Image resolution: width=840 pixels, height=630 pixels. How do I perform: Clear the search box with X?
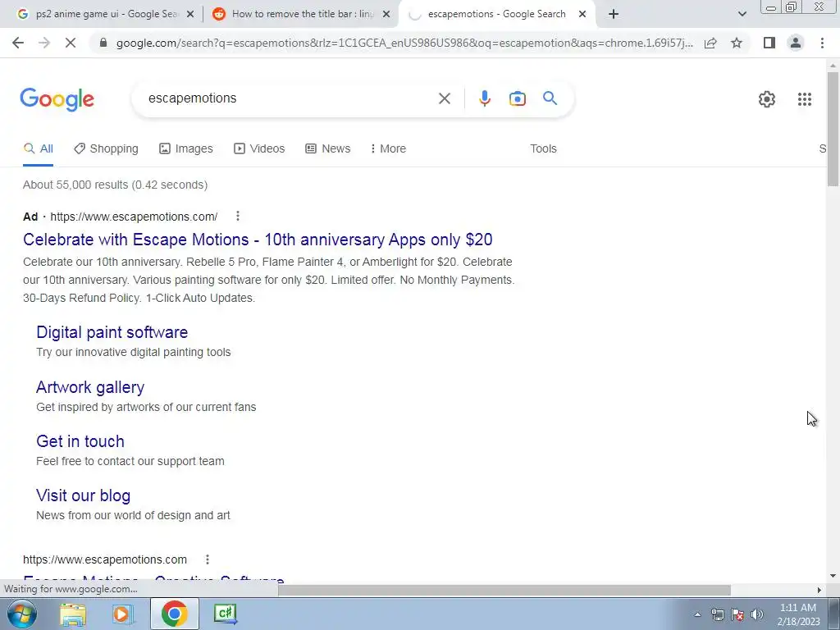[444, 98]
